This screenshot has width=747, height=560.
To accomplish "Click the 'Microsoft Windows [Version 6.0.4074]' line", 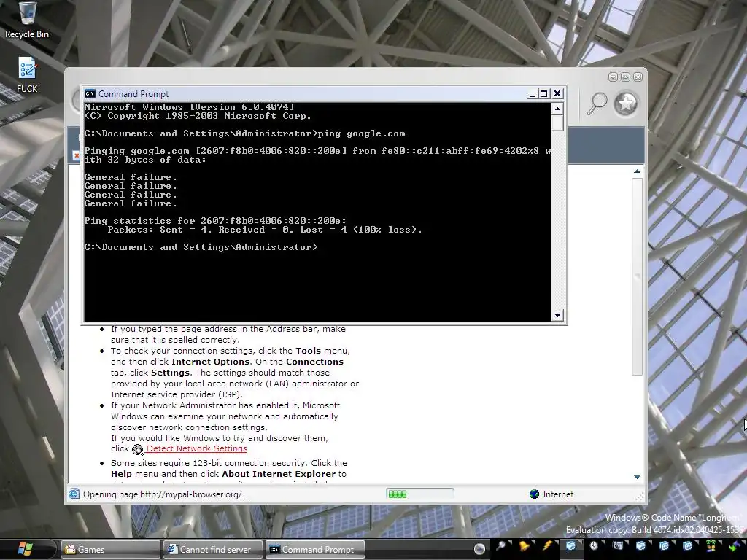I will (x=189, y=107).
